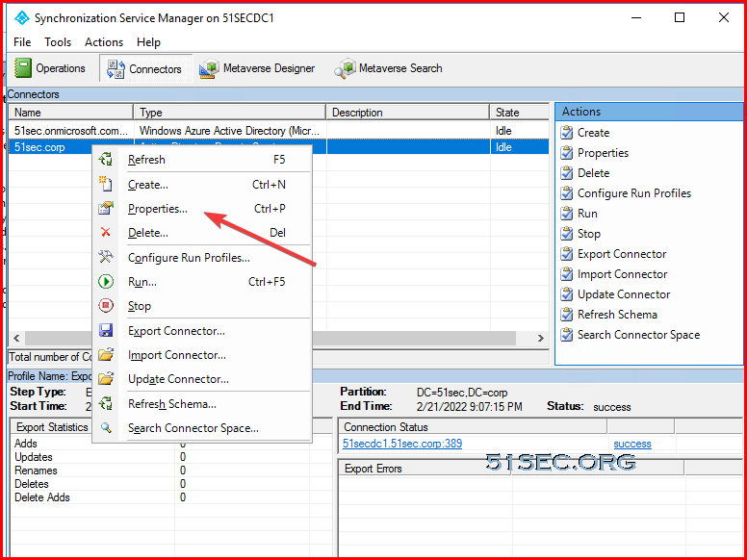
Task: Click the Refresh Schema icon
Action: pos(106,404)
